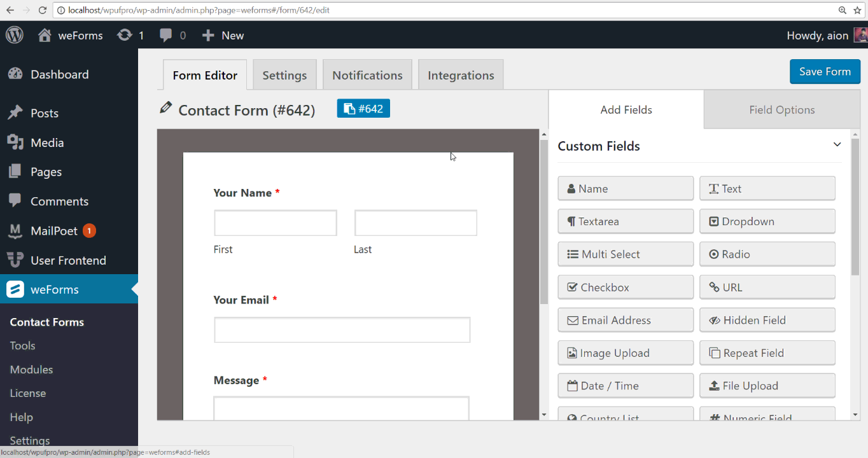
Task: Open the weForms site home icon
Action: (x=45, y=36)
